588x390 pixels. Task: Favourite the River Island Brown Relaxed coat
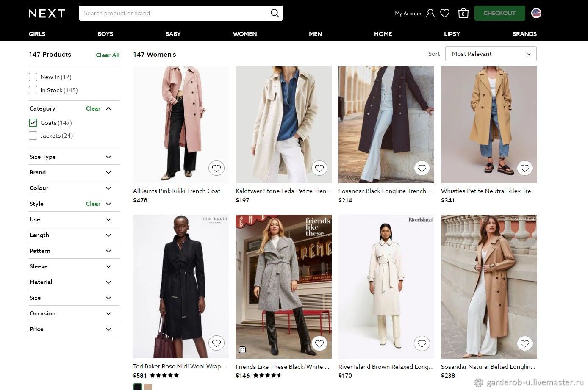point(422,343)
